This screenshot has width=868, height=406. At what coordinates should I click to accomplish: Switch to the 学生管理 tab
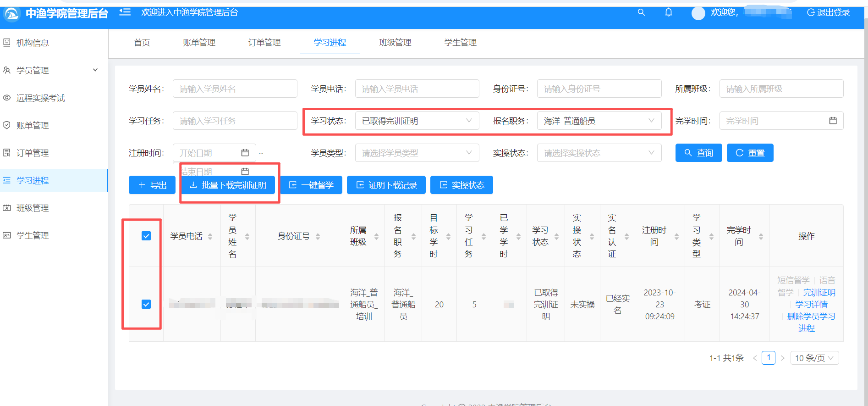click(461, 43)
